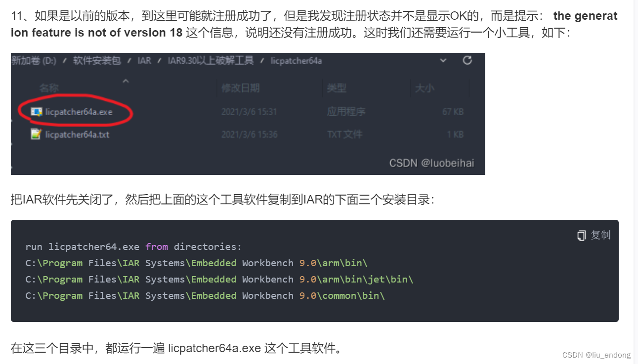Select the executable file icon circled in red

pyautogui.click(x=35, y=112)
